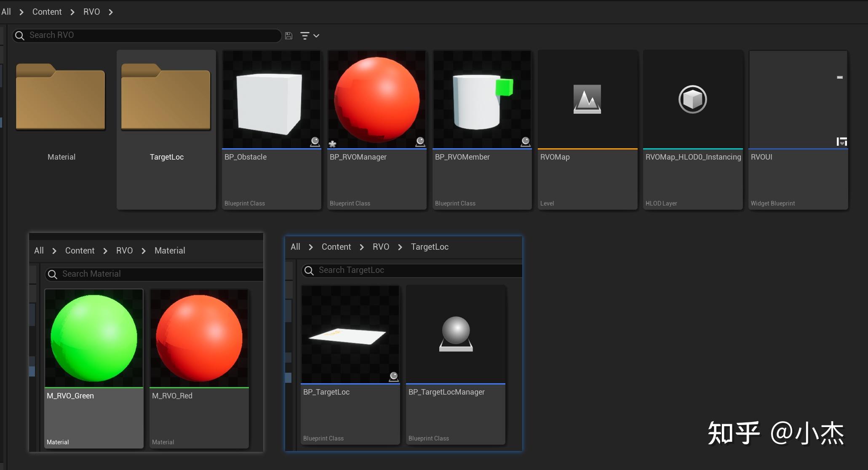Expand the chevron after Content breadcrumb
The image size is (868, 470).
point(72,12)
